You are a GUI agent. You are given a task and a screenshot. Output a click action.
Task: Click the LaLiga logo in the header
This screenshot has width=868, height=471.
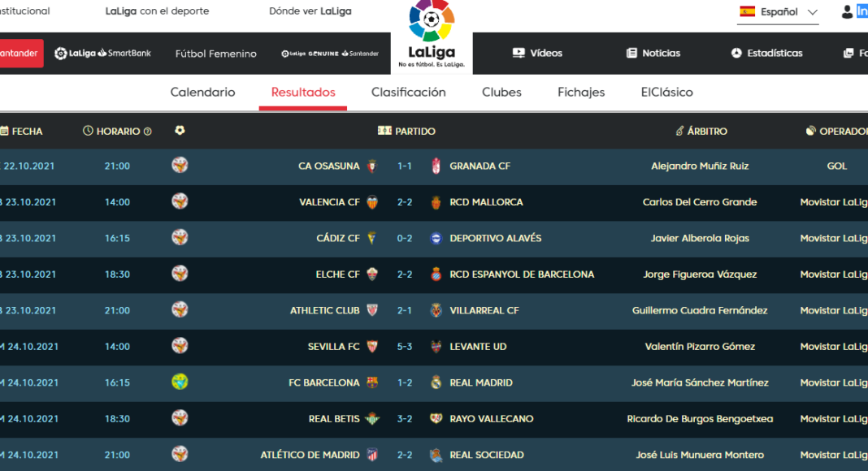[432, 34]
